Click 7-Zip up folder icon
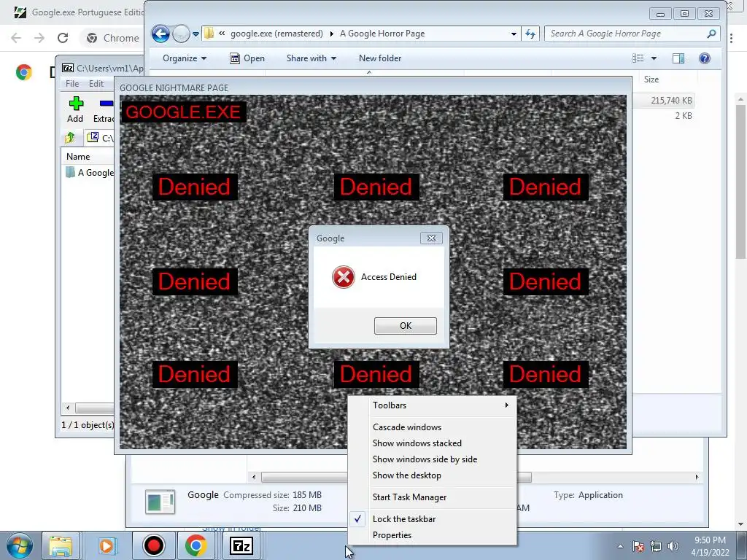 tap(70, 138)
